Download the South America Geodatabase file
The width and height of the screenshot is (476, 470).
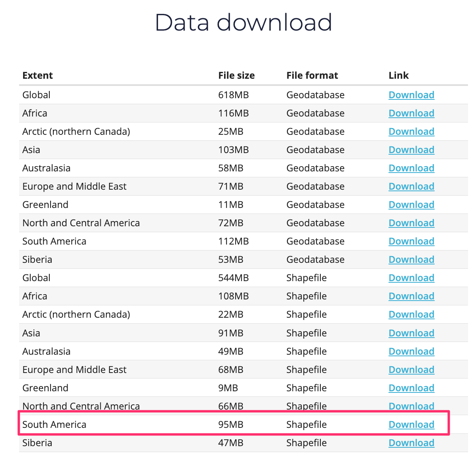click(411, 241)
